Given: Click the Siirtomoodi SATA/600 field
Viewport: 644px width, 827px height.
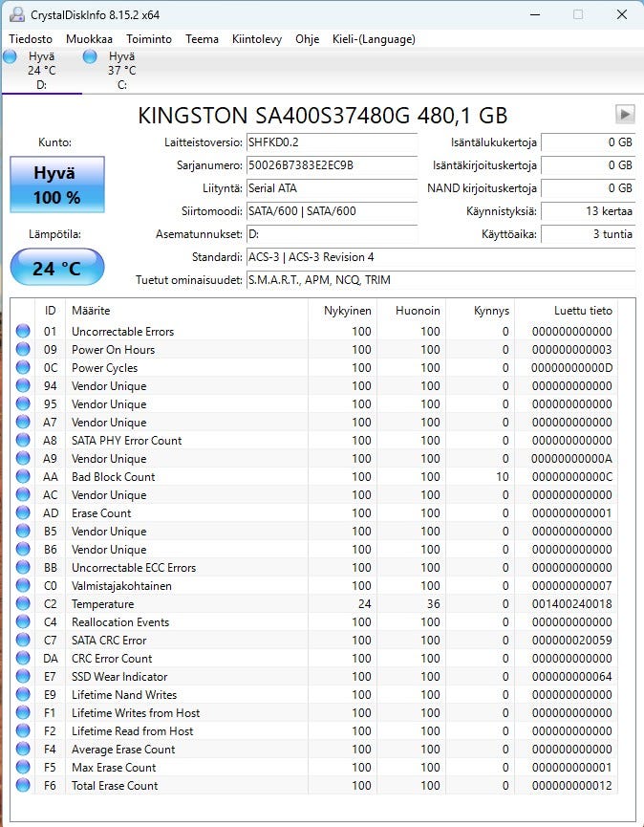Looking at the screenshot, I should [332, 211].
